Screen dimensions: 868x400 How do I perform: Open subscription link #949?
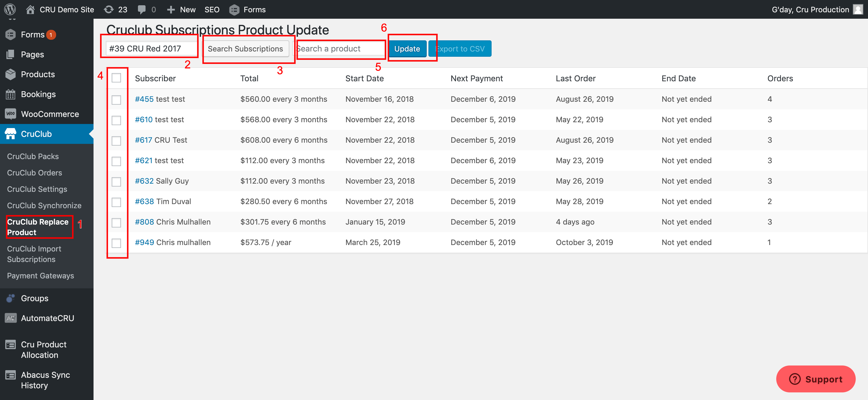144,242
